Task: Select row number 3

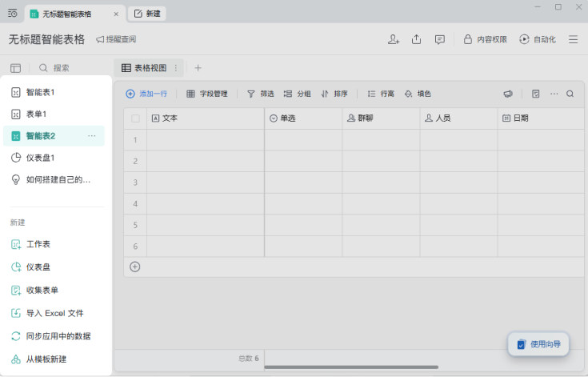Action: click(x=135, y=182)
